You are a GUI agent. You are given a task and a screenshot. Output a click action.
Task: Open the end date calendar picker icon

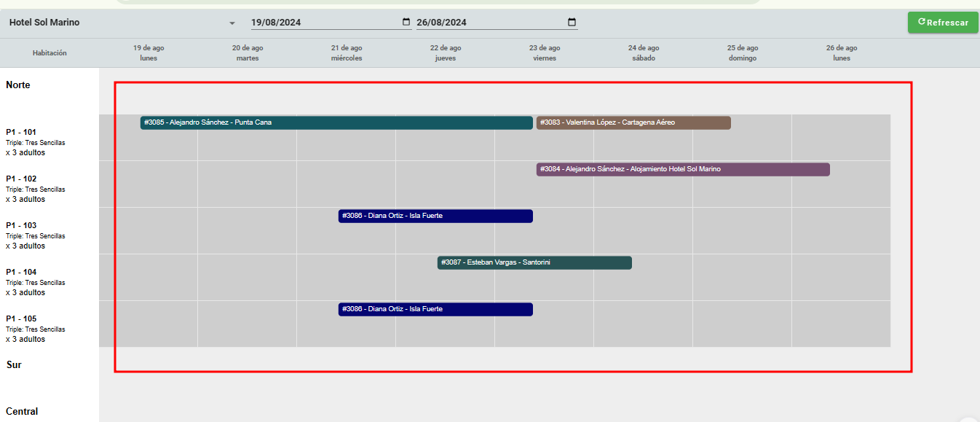click(x=572, y=22)
